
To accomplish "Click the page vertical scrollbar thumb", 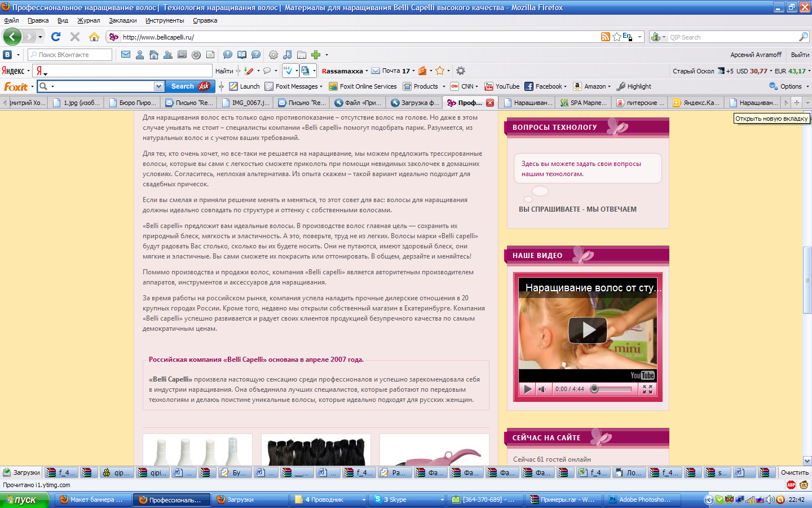I will pyautogui.click(x=807, y=280).
